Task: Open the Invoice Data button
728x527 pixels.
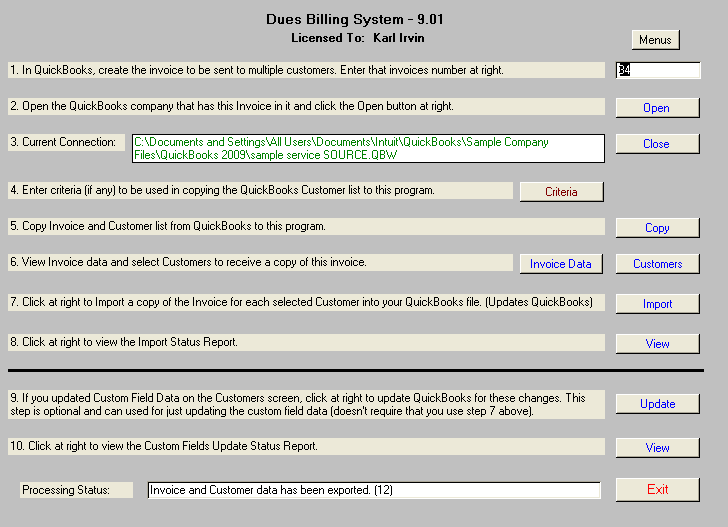Action: [x=561, y=264]
